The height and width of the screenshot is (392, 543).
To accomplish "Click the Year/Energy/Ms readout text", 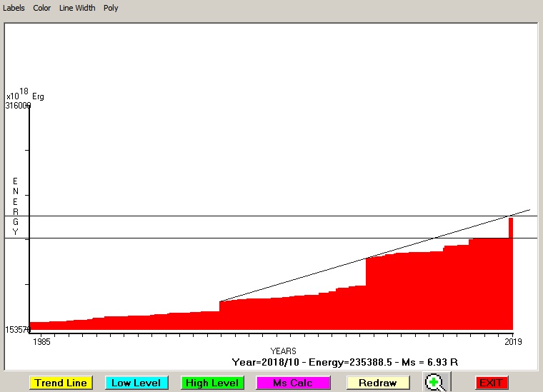I will pyautogui.click(x=344, y=363).
